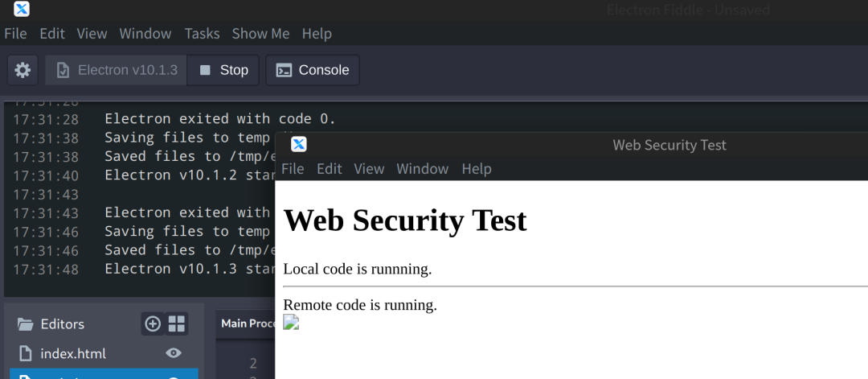Select index.html in the Editors list
The height and width of the screenshot is (379, 868).
click(104, 353)
